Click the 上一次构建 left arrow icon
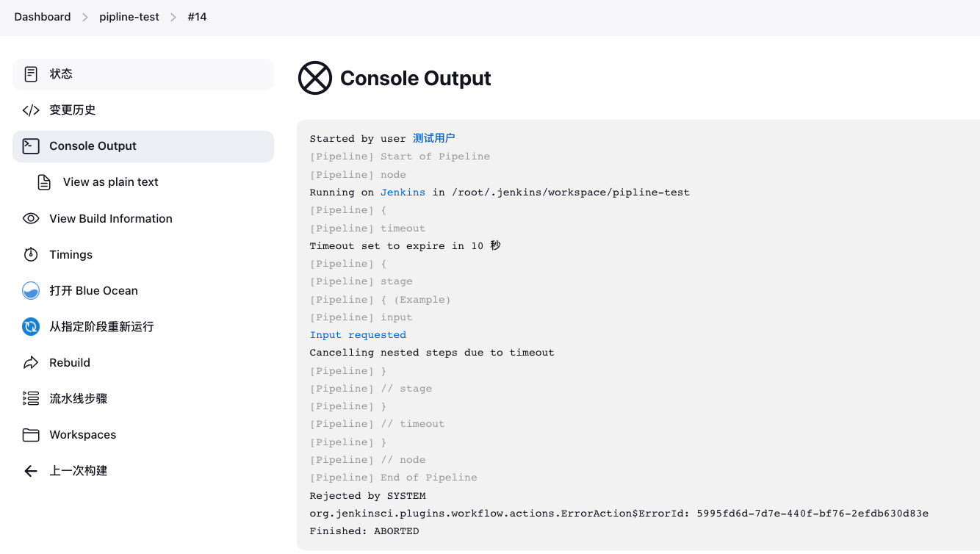This screenshot has height=554, width=980. click(x=31, y=470)
